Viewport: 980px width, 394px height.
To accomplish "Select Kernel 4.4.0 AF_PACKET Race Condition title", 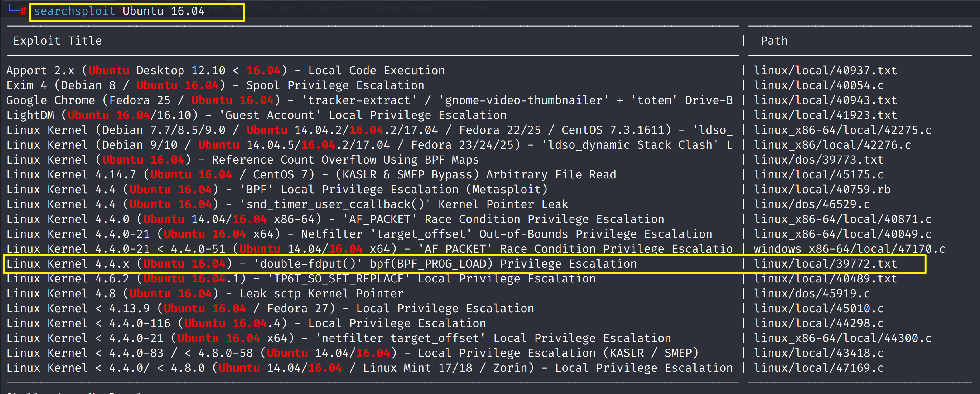I will [x=335, y=219].
